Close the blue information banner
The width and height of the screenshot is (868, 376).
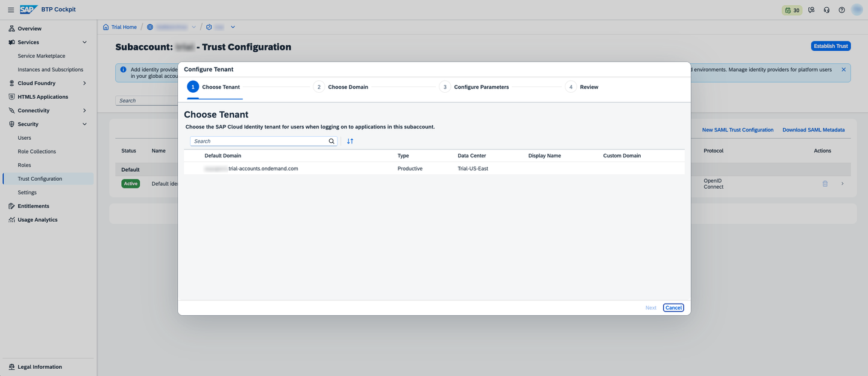tap(843, 70)
